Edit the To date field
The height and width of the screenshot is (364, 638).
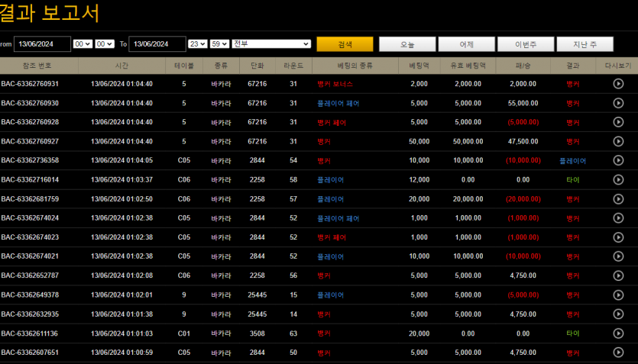click(x=157, y=43)
